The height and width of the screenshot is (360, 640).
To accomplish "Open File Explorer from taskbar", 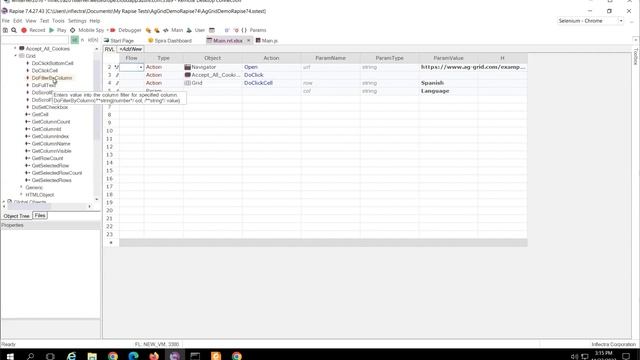I will tap(92, 356).
